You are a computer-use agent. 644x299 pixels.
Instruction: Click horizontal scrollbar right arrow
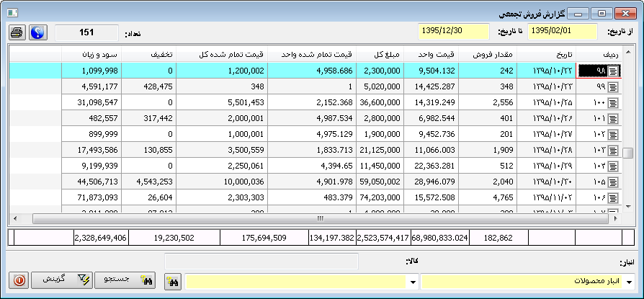[616, 218]
